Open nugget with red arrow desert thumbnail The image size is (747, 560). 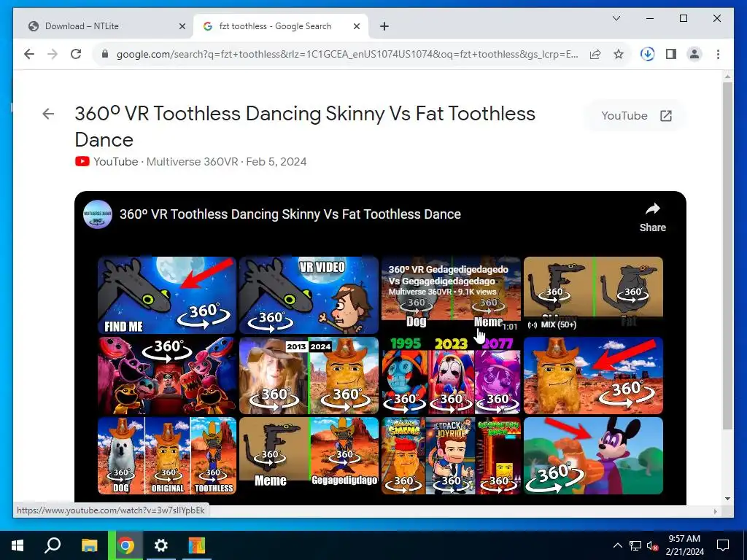pos(593,376)
